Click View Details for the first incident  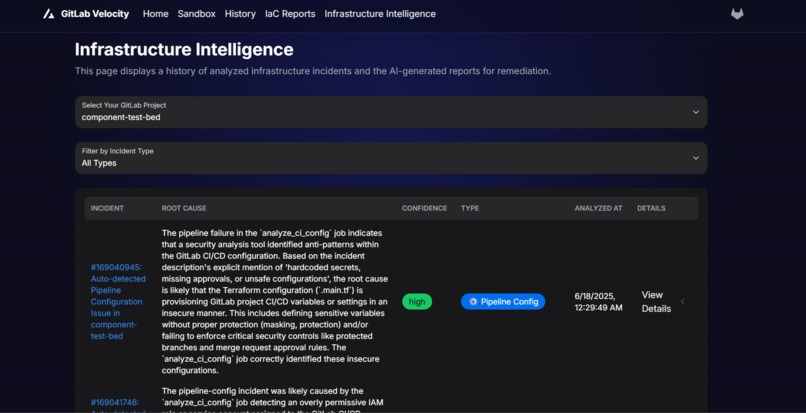click(x=656, y=302)
